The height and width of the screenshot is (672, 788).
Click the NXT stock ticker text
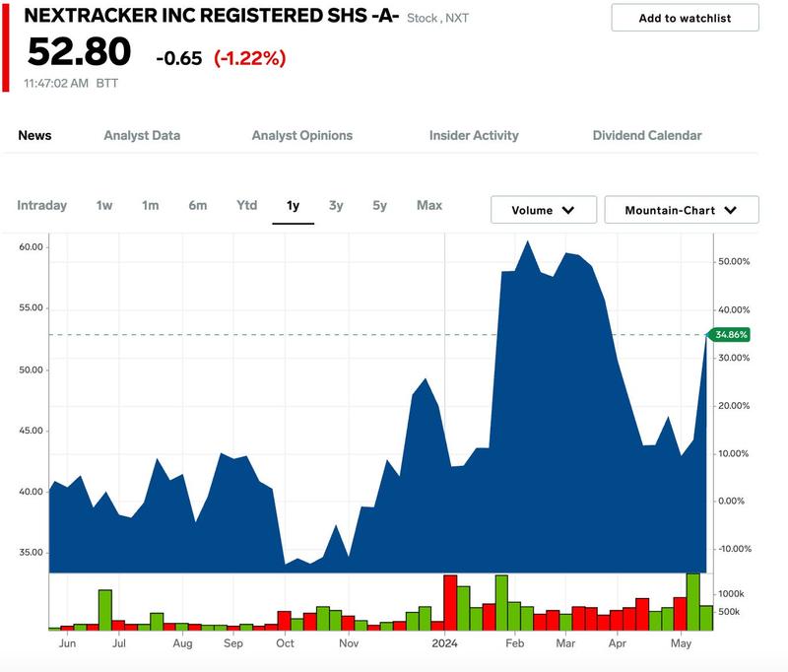point(457,18)
